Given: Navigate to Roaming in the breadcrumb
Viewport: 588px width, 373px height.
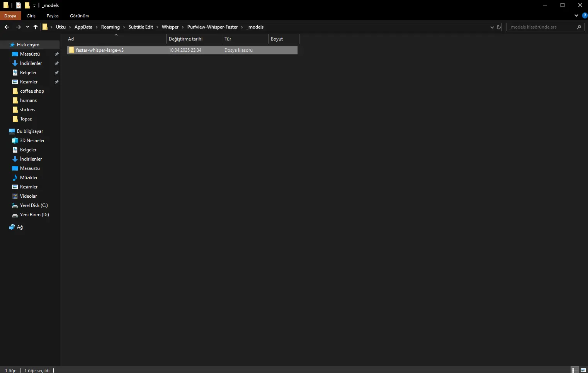Looking at the screenshot, I should (x=110, y=27).
